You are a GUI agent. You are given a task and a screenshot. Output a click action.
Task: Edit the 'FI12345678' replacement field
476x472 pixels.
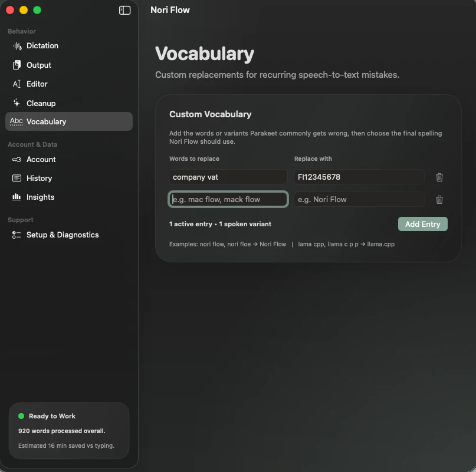tap(359, 177)
